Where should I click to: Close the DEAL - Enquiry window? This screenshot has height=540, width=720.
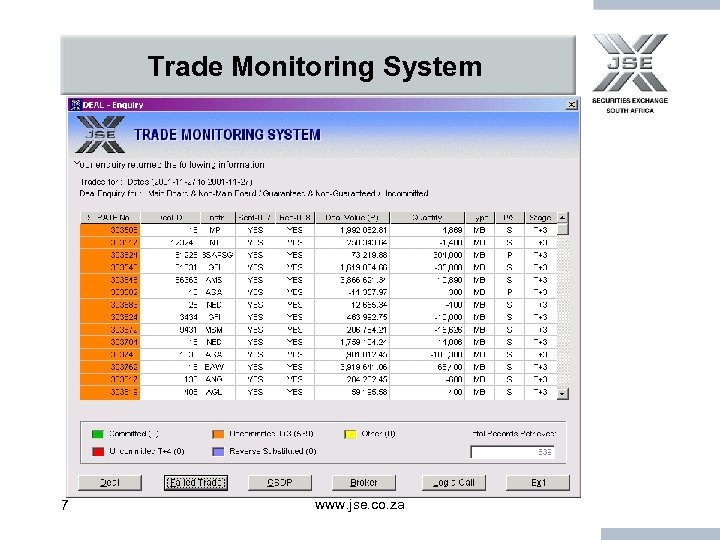(571, 105)
